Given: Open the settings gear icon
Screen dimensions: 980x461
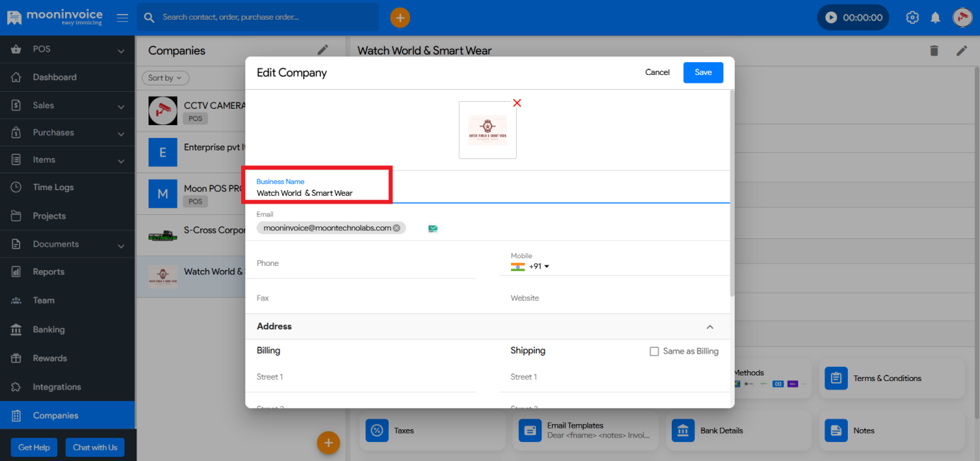Looking at the screenshot, I should click(x=912, y=18).
